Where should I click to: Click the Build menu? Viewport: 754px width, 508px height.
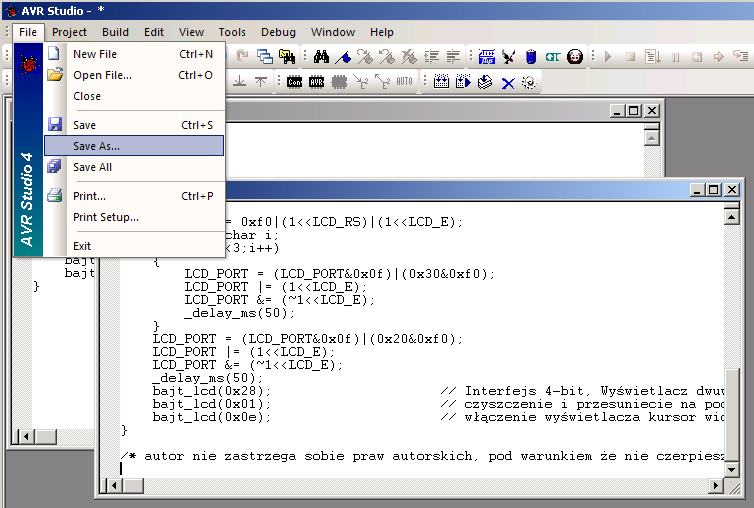pyautogui.click(x=115, y=32)
